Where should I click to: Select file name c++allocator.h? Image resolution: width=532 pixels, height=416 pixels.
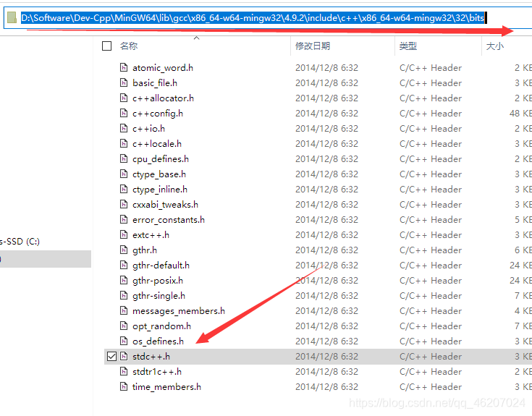point(163,98)
